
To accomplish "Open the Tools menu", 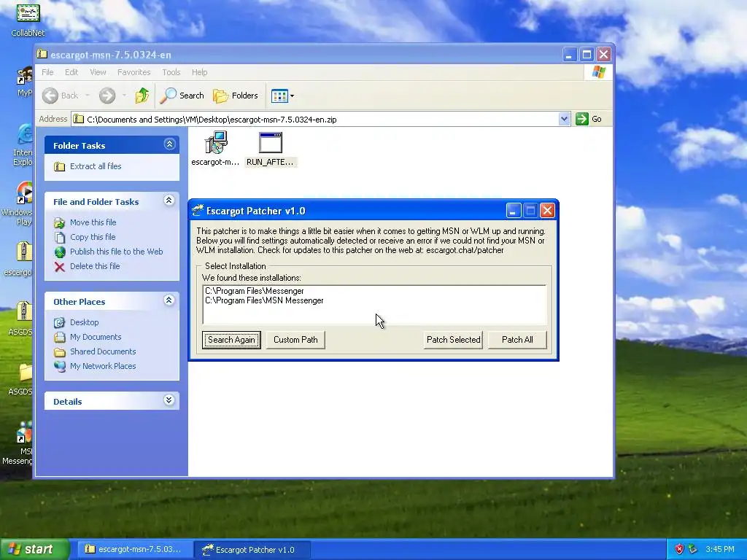I will point(171,72).
